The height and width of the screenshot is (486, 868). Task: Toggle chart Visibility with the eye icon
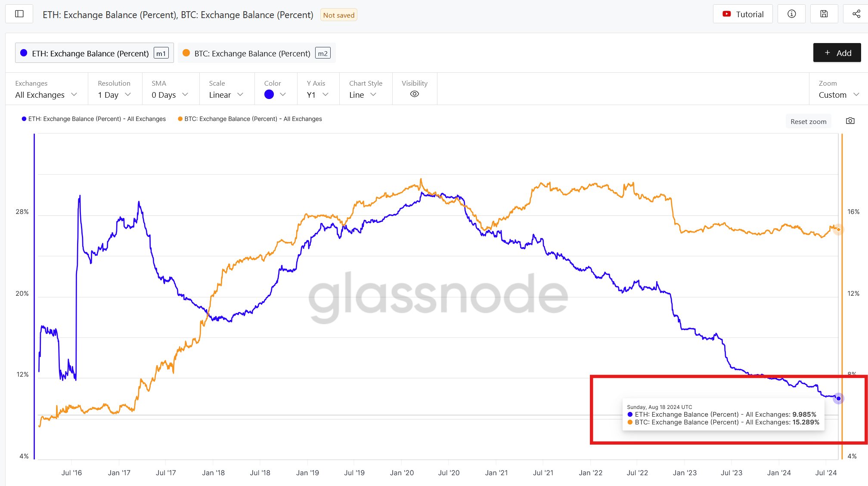click(x=414, y=94)
